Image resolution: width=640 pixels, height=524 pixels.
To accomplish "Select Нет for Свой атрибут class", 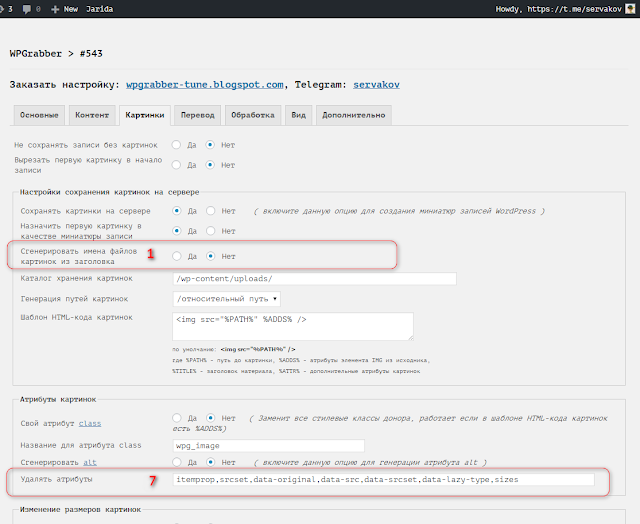I will [x=211, y=418].
